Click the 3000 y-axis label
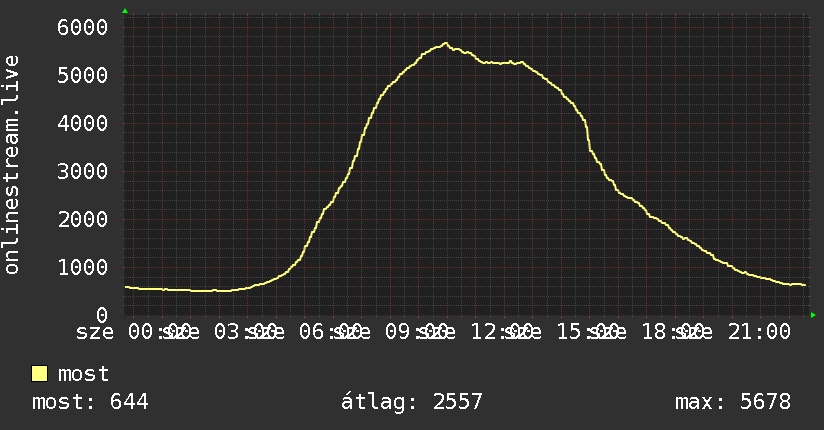 click(x=83, y=171)
